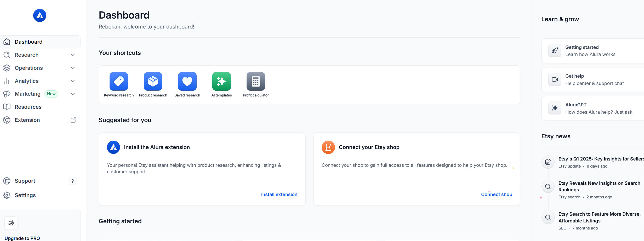Click the Analytics bar chart icon

[x=7, y=81]
